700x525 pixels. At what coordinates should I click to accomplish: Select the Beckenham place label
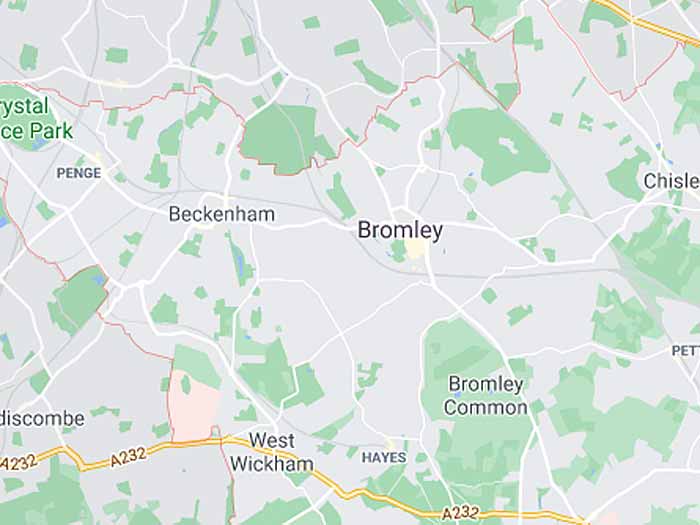pyautogui.click(x=222, y=214)
